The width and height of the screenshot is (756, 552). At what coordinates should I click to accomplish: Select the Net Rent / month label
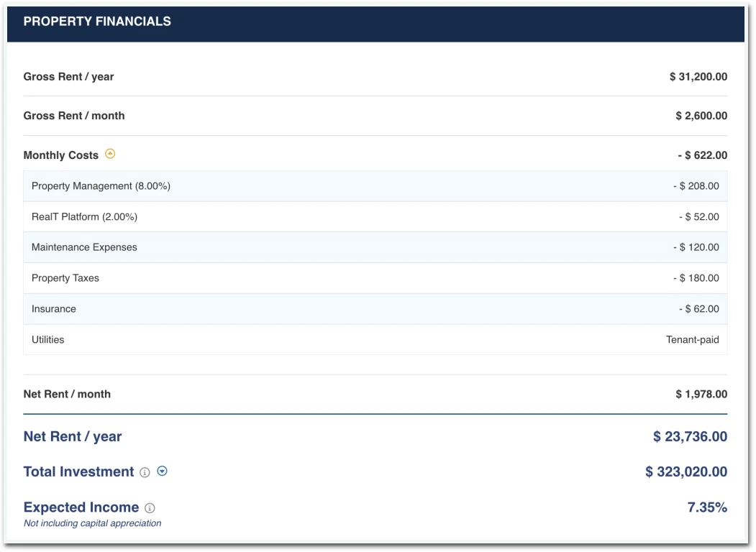pos(67,394)
